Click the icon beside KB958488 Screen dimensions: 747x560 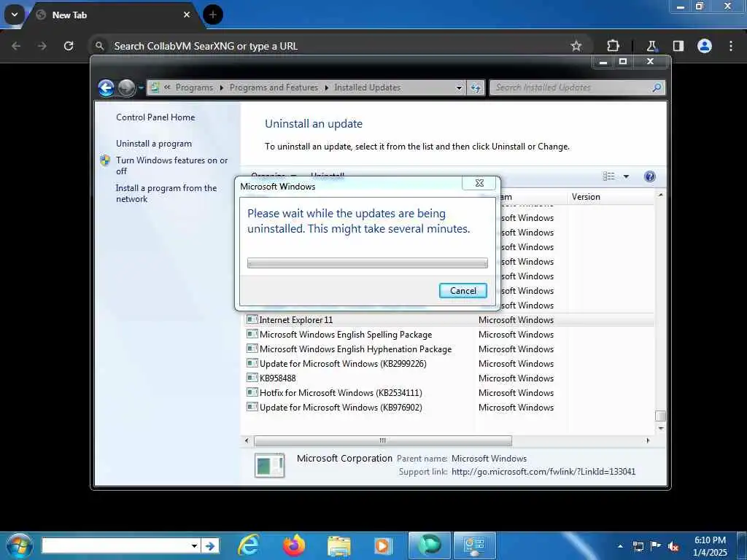[252, 378]
